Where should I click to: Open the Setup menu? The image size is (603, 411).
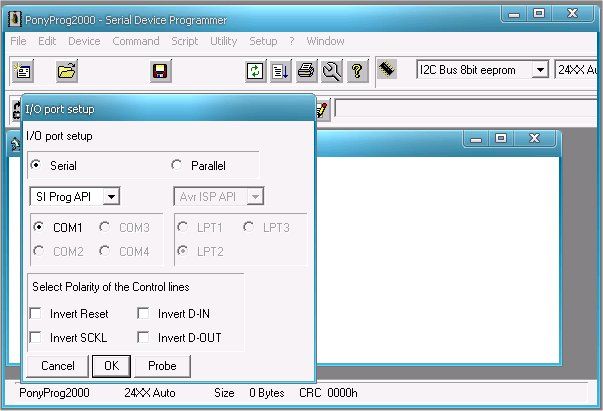pos(263,41)
